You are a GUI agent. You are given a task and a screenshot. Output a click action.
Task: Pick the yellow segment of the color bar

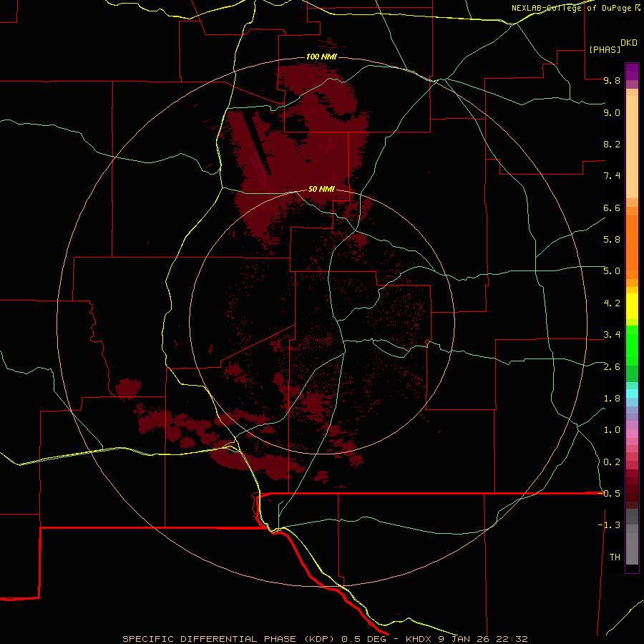(x=632, y=306)
